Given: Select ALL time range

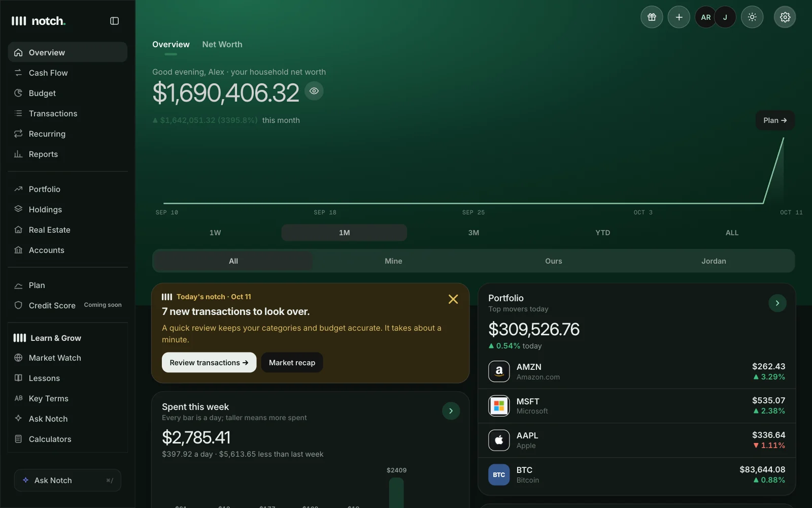Looking at the screenshot, I should pyautogui.click(x=732, y=233).
